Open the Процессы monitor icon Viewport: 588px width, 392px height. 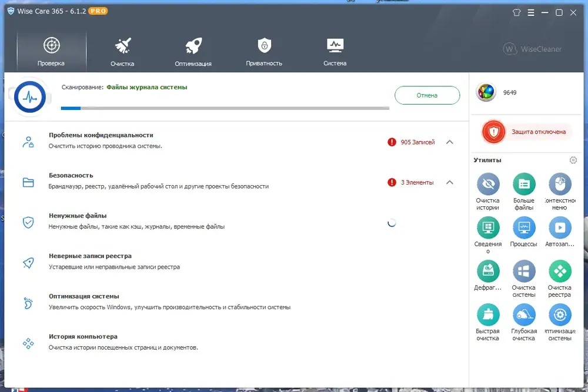coord(524,227)
